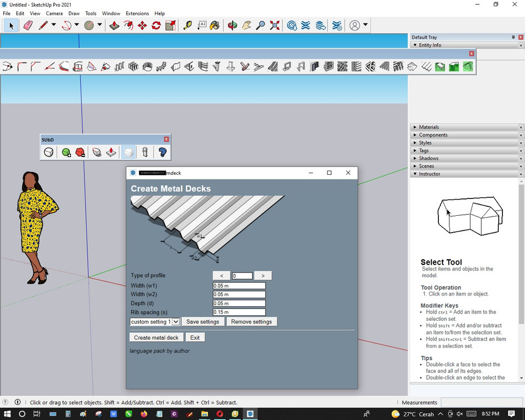Select the pink Eraser tool
Screen dimensions: 525x420
pos(28,25)
